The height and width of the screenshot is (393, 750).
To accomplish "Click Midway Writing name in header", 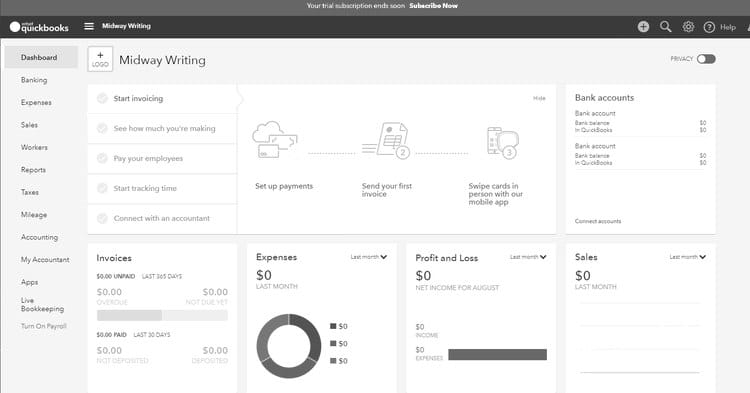I will click(x=126, y=26).
